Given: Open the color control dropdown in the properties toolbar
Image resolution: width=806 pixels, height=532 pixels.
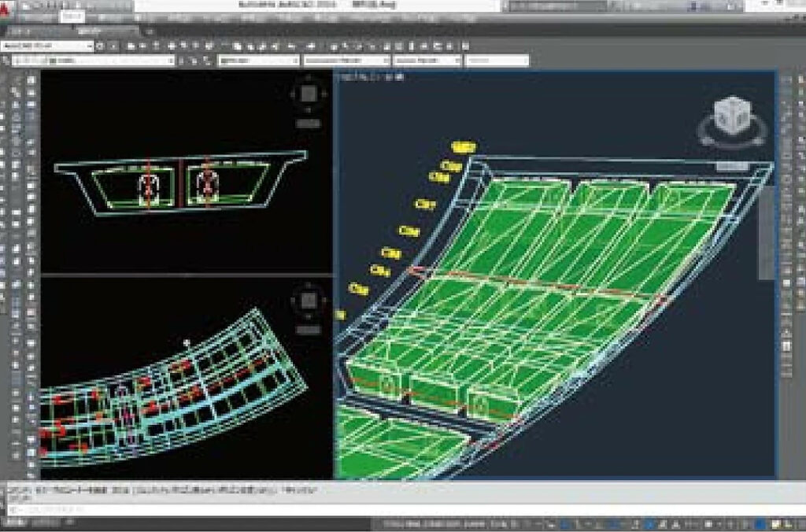Looking at the screenshot, I should (x=257, y=61).
